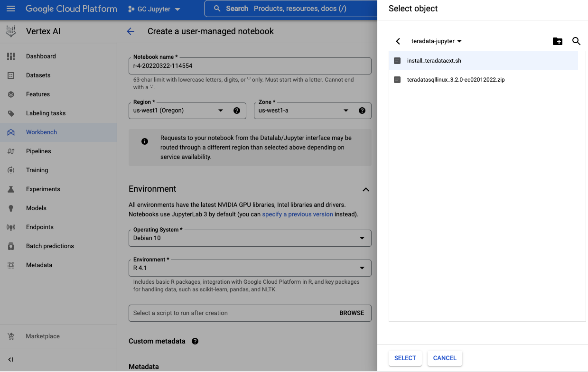Viewport: 588px width, 372px height.
Task: Open the search icon in Select object panel
Action: (x=576, y=41)
